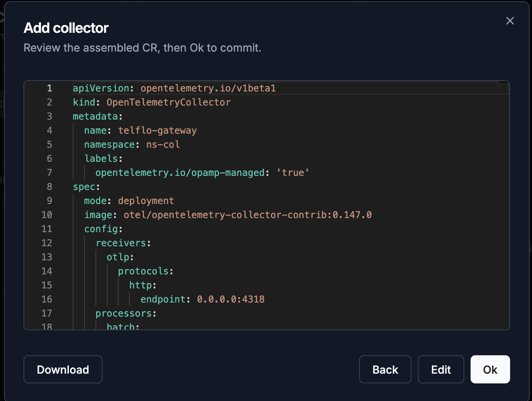Select the 'kind: OpenTelemetryCollector' line
The width and height of the screenshot is (532, 401).
pyautogui.click(x=152, y=102)
